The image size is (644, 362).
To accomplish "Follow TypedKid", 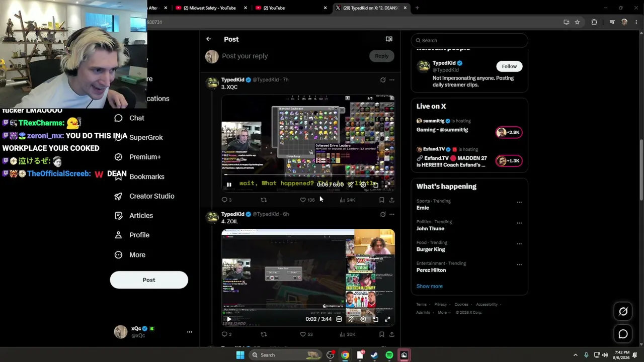I will click(509, 66).
